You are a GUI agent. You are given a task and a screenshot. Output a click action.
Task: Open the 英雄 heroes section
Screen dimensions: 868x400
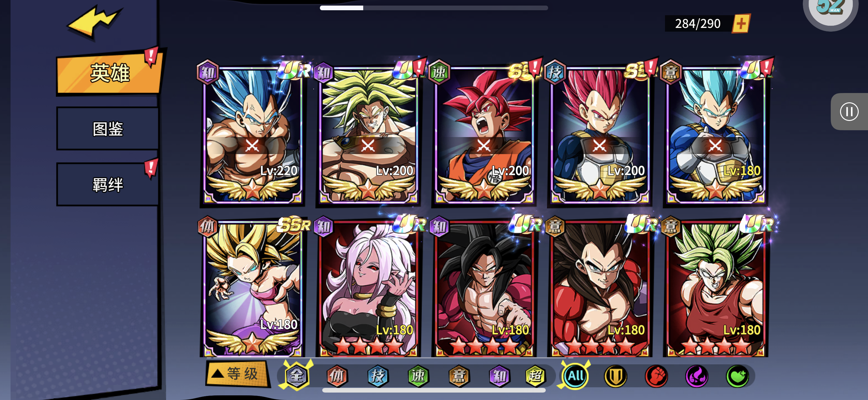[110, 73]
